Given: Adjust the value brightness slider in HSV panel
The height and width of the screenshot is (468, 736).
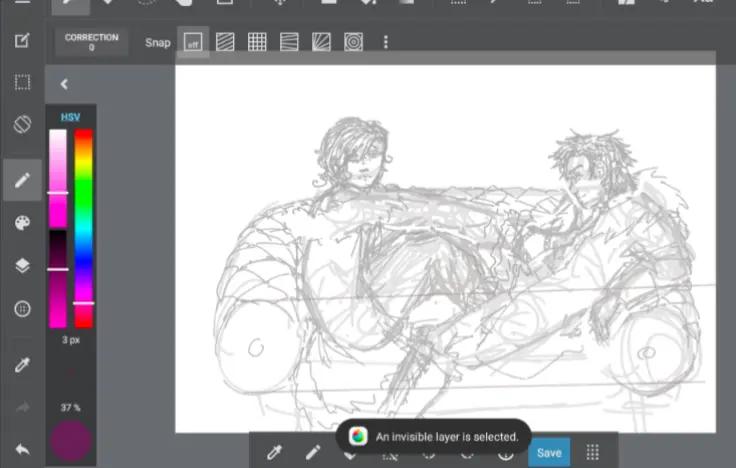Looking at the screenshot, I should tap(58, 279).
